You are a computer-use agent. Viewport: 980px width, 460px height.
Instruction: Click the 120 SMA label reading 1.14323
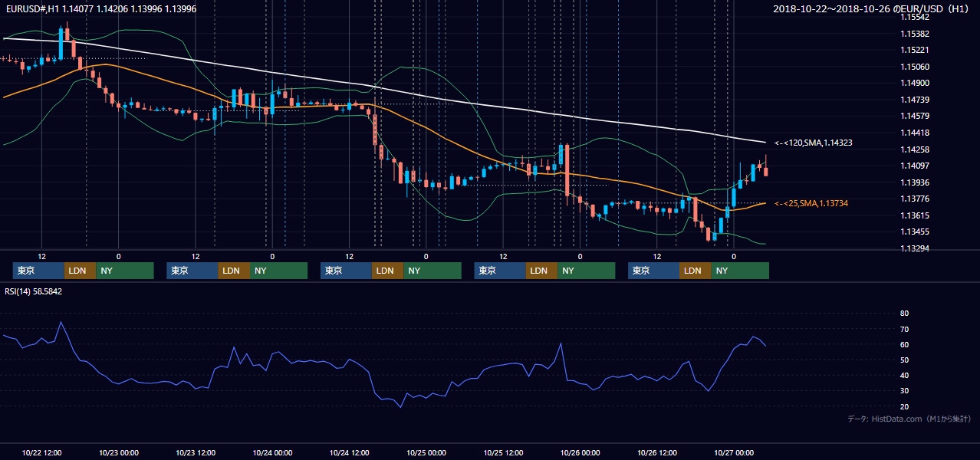[x=814, y=143]
